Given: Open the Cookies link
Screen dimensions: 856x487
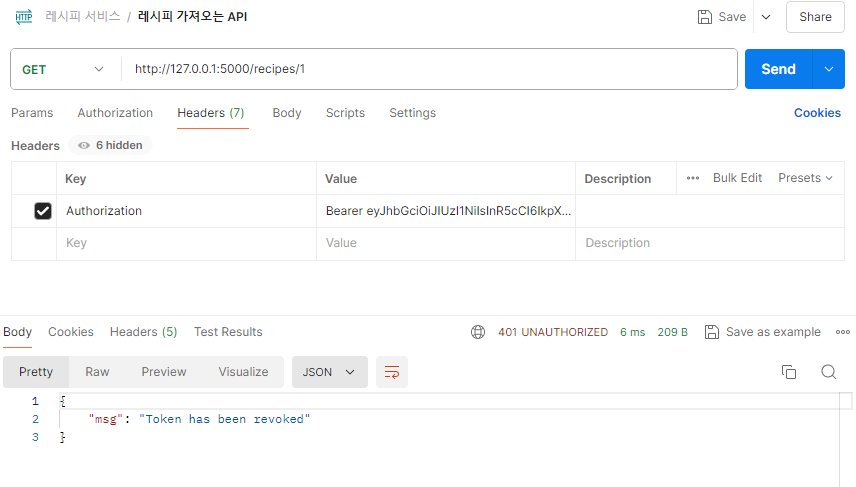Looking at the screenshot, I should [x=817, y=113].
